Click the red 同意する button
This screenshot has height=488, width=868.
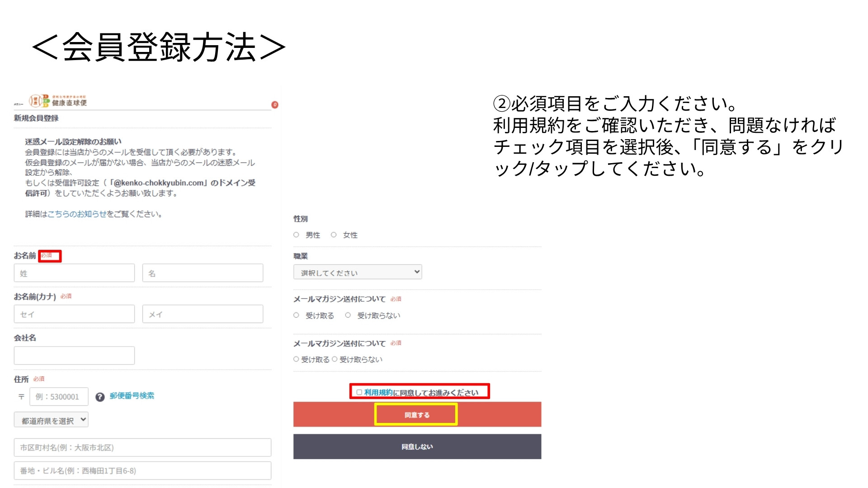[416, 414]
